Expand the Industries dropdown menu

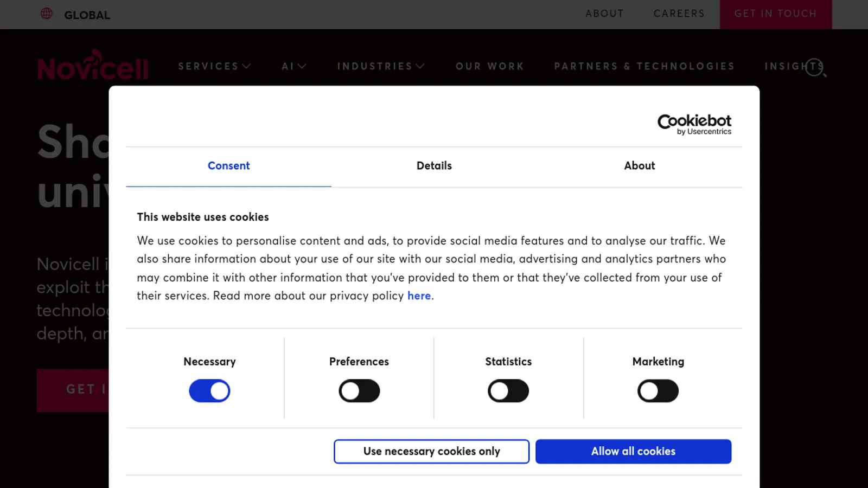pyautogui.click(x=381, y=66)
